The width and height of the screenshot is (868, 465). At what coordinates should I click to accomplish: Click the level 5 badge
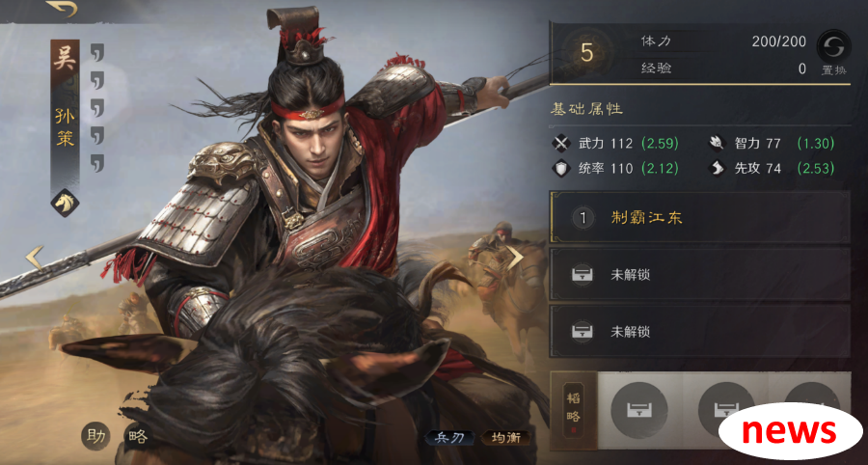[x=586, y=53]
